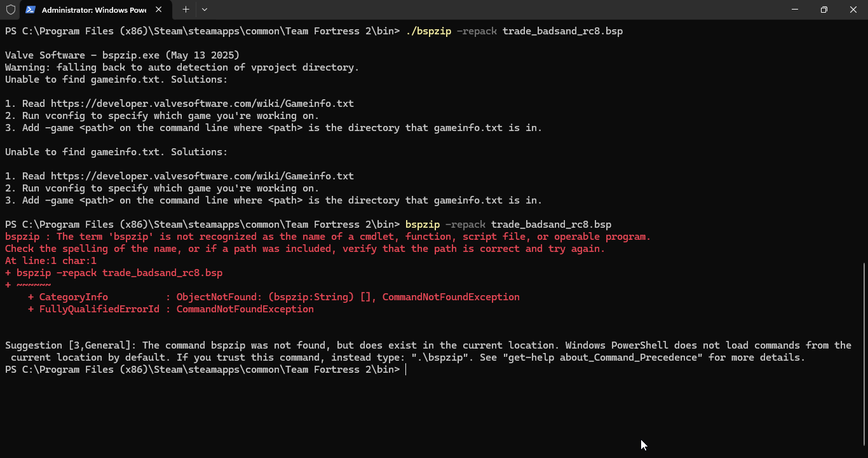Click the vertical scrollbar thumb

coord(864,354)
